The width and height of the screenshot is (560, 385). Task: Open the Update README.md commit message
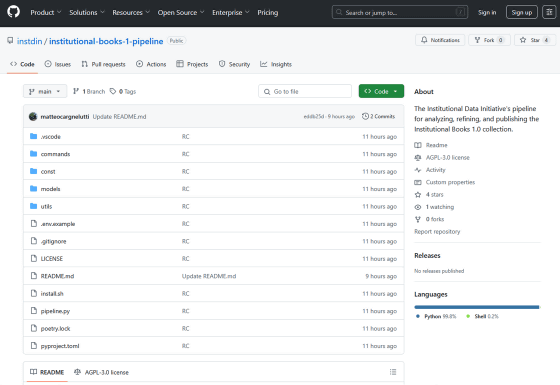119,117
